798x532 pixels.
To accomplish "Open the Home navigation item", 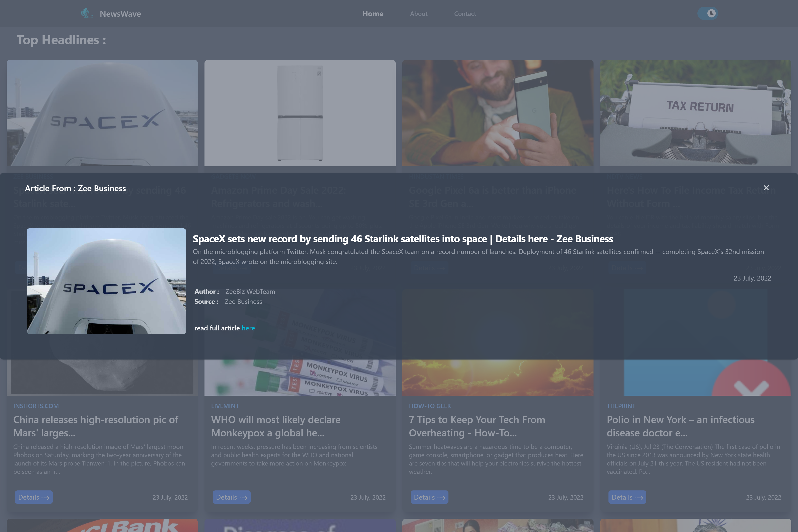I will coord(373,14).
